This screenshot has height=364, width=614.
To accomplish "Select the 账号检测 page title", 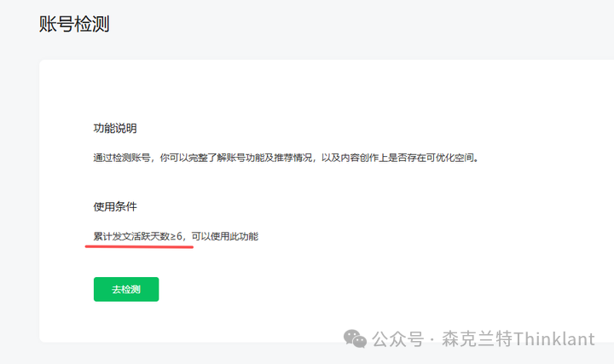I will point(74,24).
